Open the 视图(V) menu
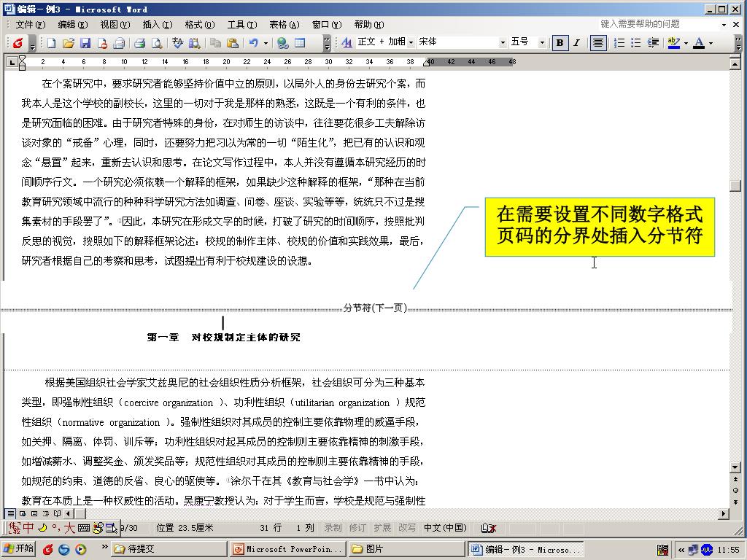This screenshot has width=747, height=560. (115, 24)
